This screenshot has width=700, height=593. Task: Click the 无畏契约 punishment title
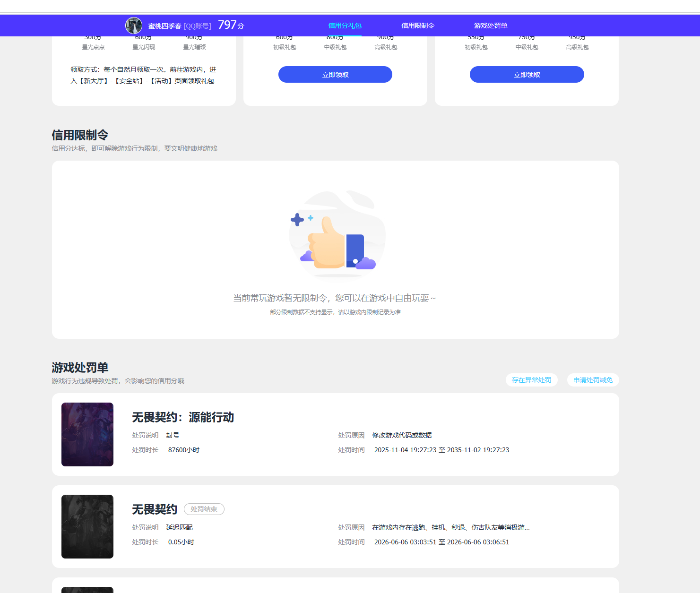point(155,509)
